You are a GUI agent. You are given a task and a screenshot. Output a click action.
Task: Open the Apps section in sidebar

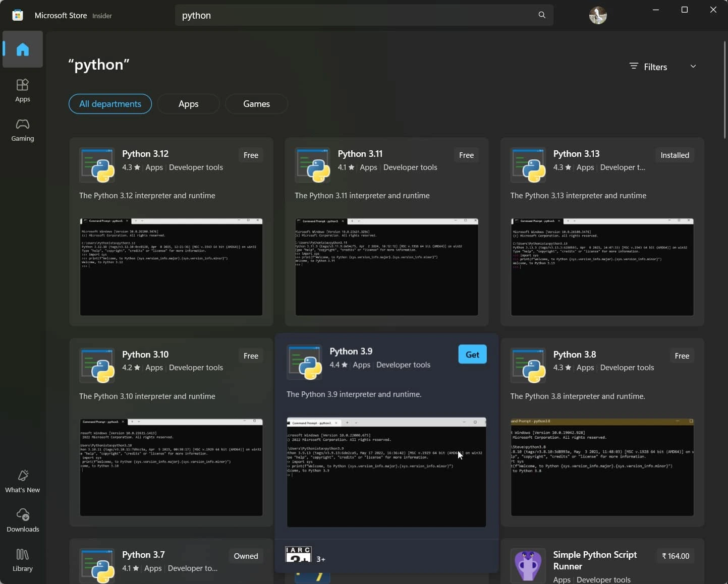(23, 91)
